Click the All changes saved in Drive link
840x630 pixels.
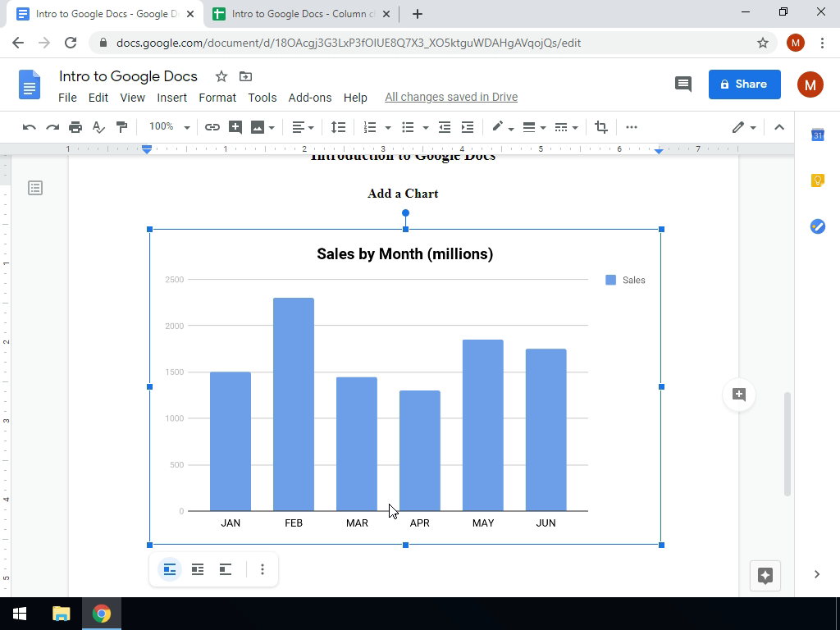[450, 97]
